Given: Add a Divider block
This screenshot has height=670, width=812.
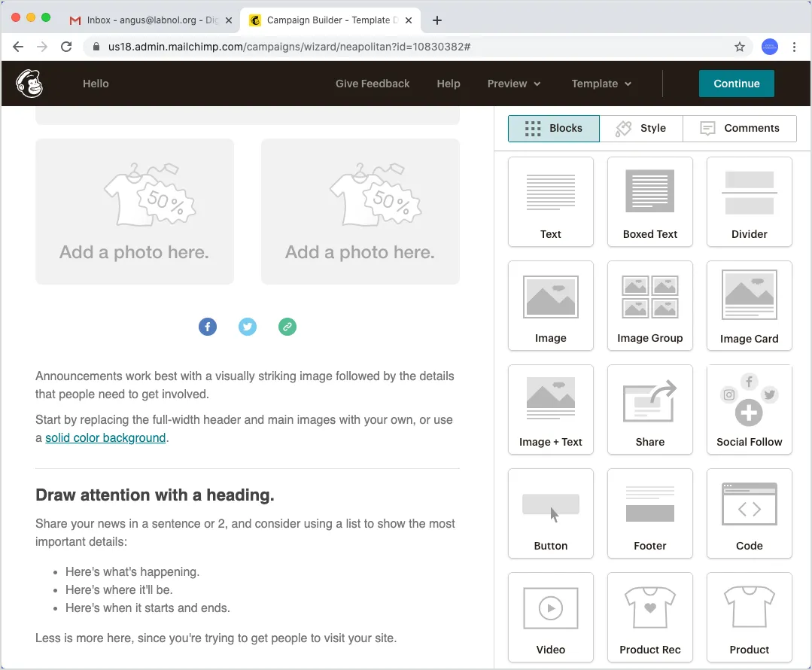Looking at the screenshot, I should [749, 202].
